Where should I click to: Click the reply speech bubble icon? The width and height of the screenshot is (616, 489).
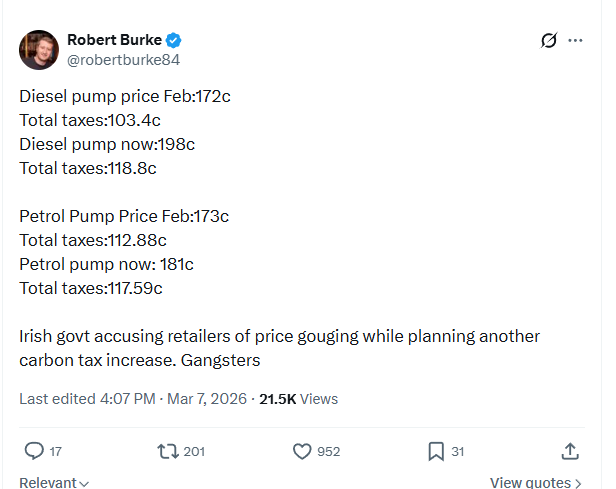(33, 451)
